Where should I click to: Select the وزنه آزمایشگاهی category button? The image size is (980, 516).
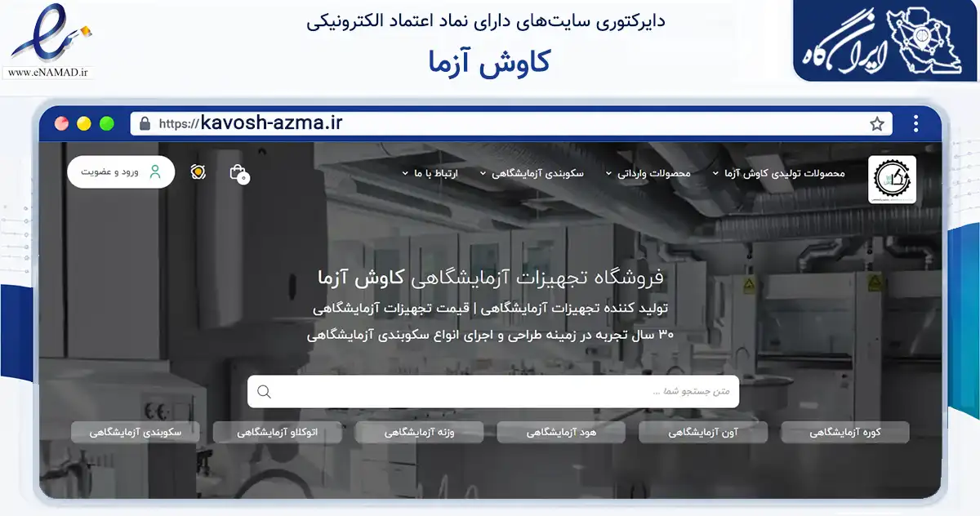(419, 433)
